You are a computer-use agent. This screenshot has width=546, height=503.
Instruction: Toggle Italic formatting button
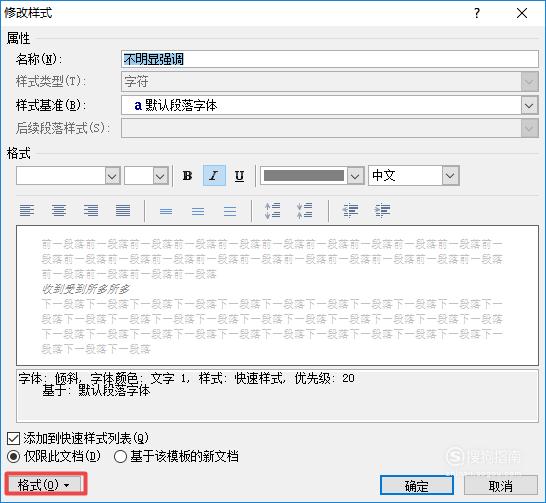214,176
